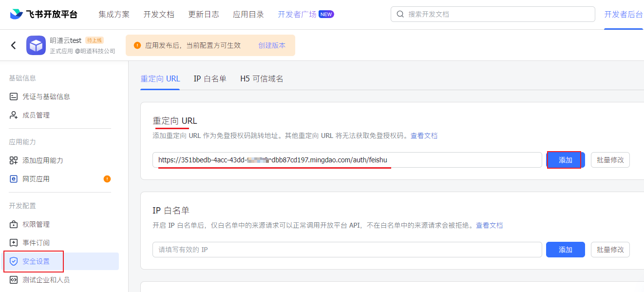Click the redirect URL input field
The width and height of the screenshot is (644, 292).
click(x=347, y=160)
